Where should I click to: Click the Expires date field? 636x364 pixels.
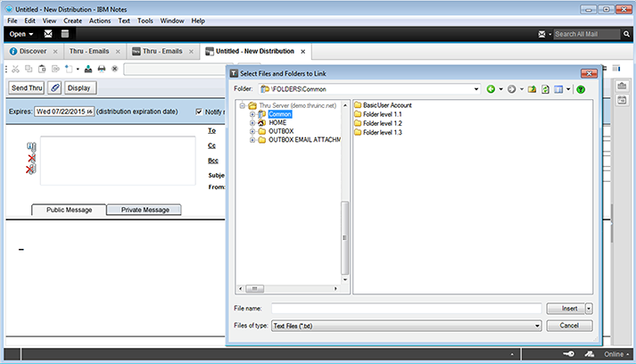coord(64,112)
